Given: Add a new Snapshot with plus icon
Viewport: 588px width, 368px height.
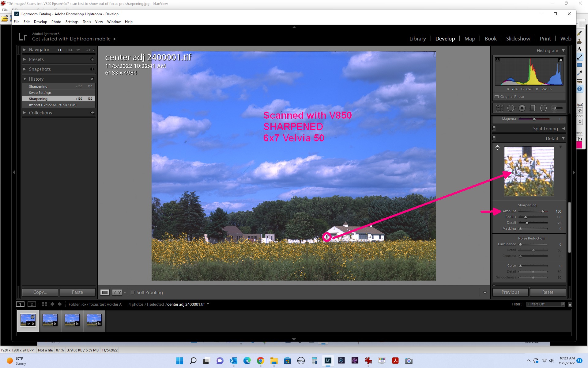Looking at the screenshot, I should pyautogui.click(x=92, y=69).
